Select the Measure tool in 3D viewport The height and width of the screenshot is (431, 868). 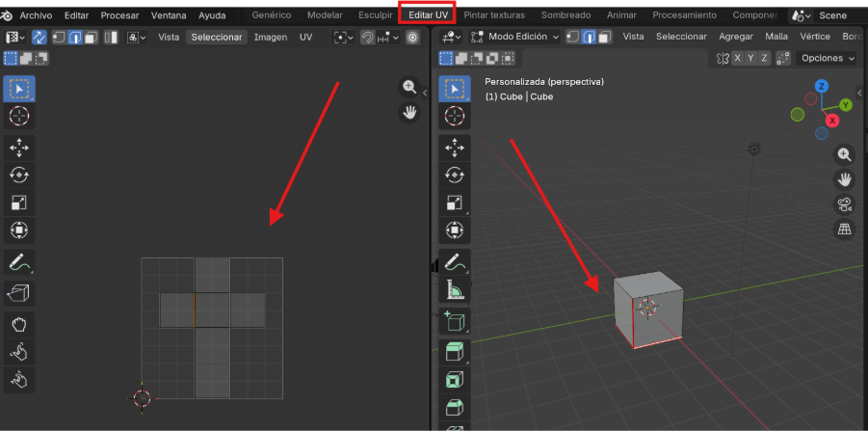tap(454, 288)
